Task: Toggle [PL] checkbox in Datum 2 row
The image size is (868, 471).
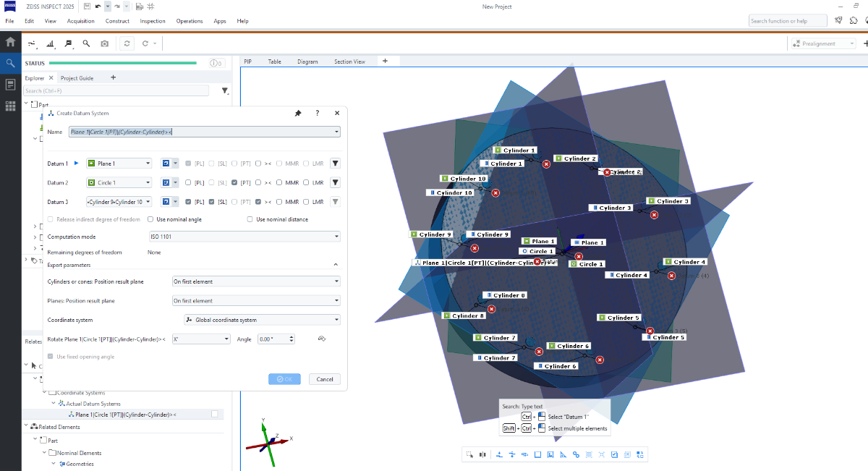Action: tap(188, 182)
